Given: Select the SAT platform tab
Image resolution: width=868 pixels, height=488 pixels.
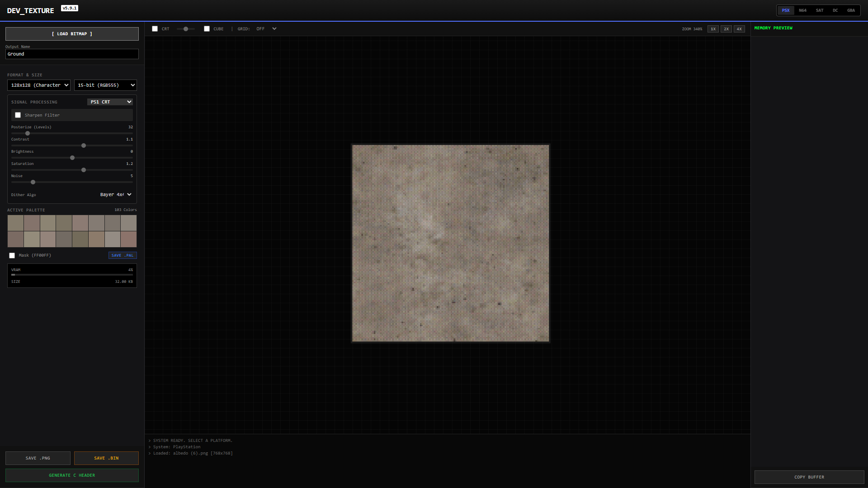Looking at the screenshot, I should [x=819, y=10].
